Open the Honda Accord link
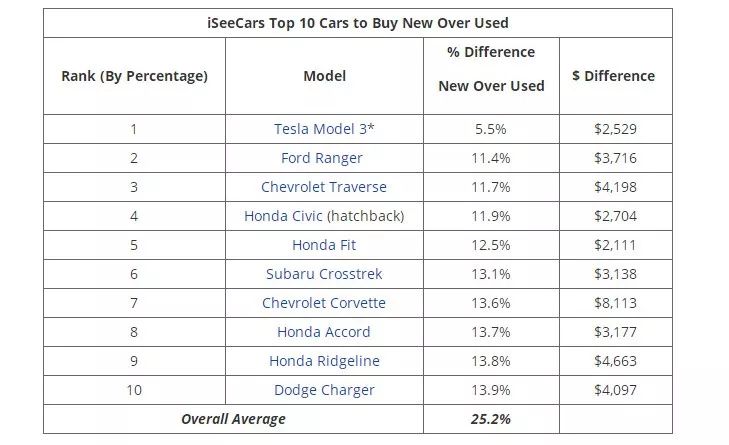The height and width of the screenshot is (445, 729). pos(324,332)
